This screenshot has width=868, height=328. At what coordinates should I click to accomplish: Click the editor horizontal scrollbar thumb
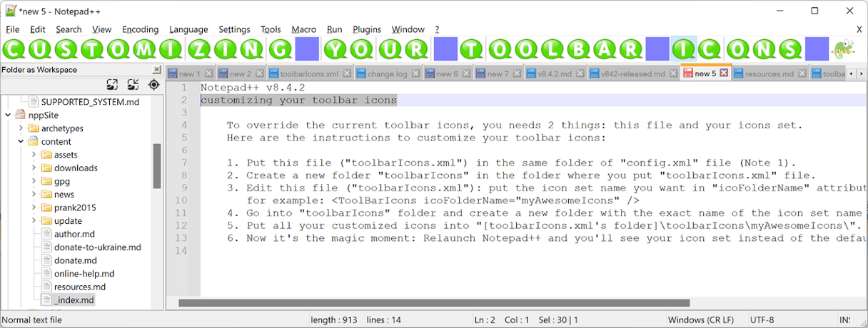[x=434, y=303]
